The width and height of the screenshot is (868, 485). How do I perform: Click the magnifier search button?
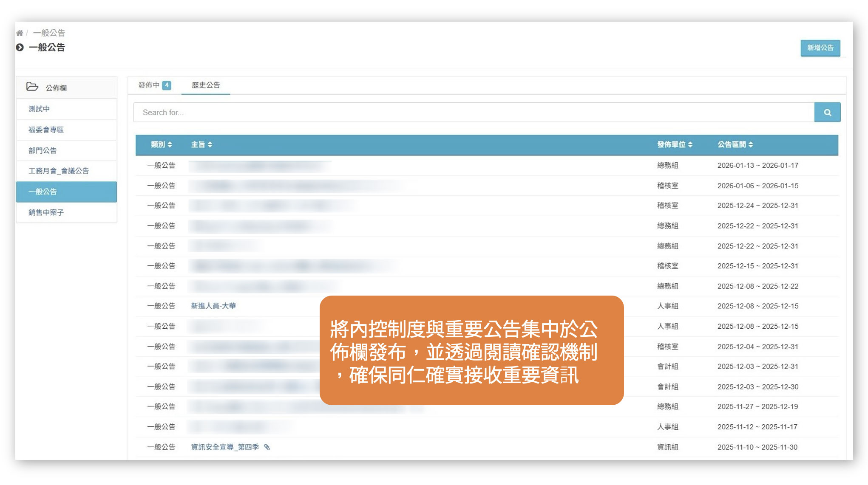tap(827, 113)
